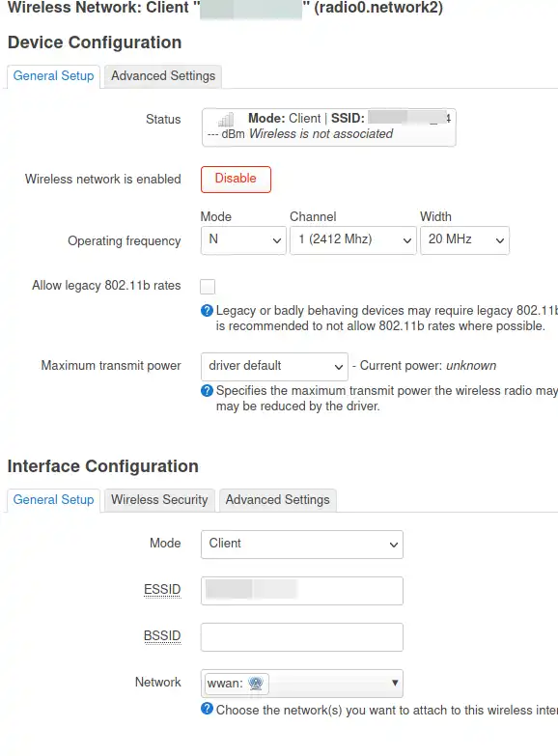Click the wwan network interface icon

coord(256,683)
